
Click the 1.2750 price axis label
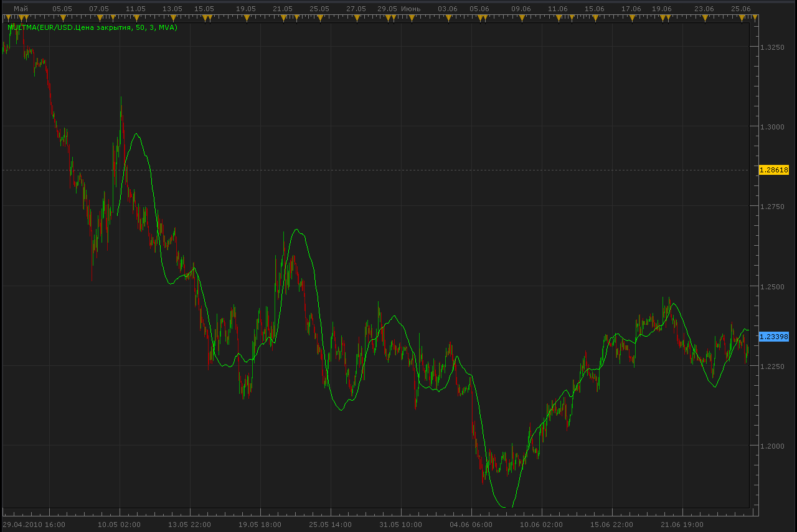pyautogui.click(x=771, y=207)
